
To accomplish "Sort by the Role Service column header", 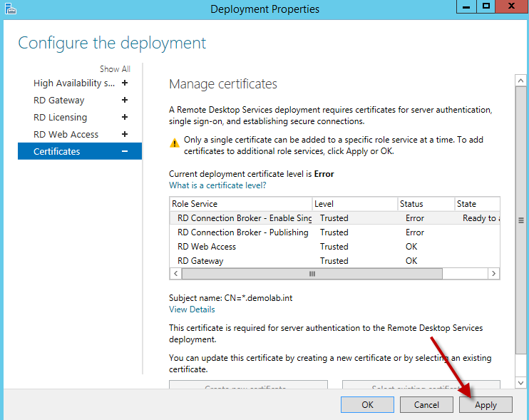I will (240, 204).
